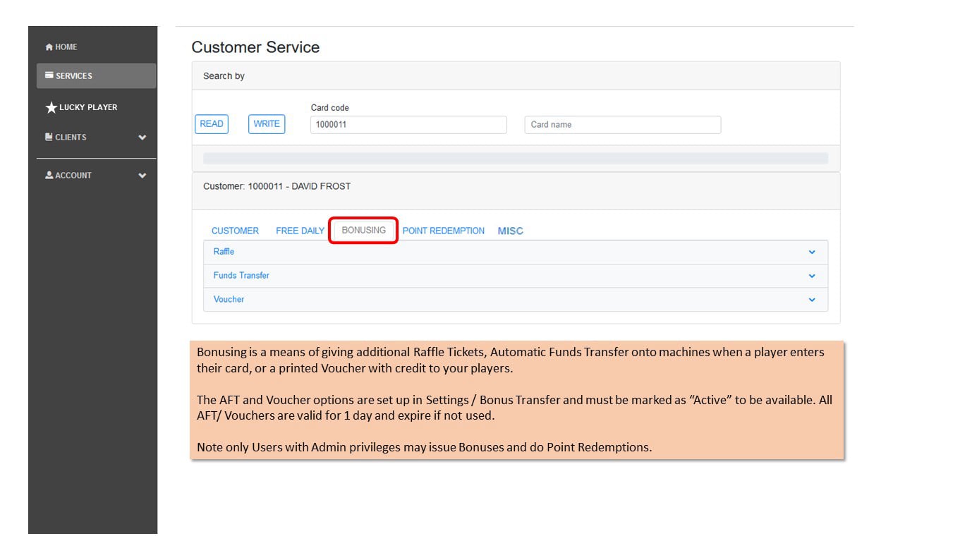Expand the Voucher section chevron

tap(812, 300)
